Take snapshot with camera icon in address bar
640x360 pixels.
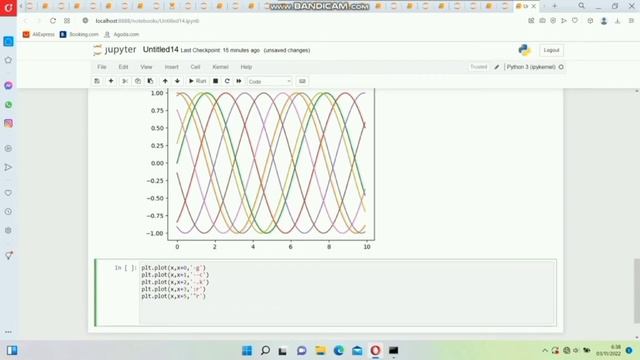click(x=542, y=20)
